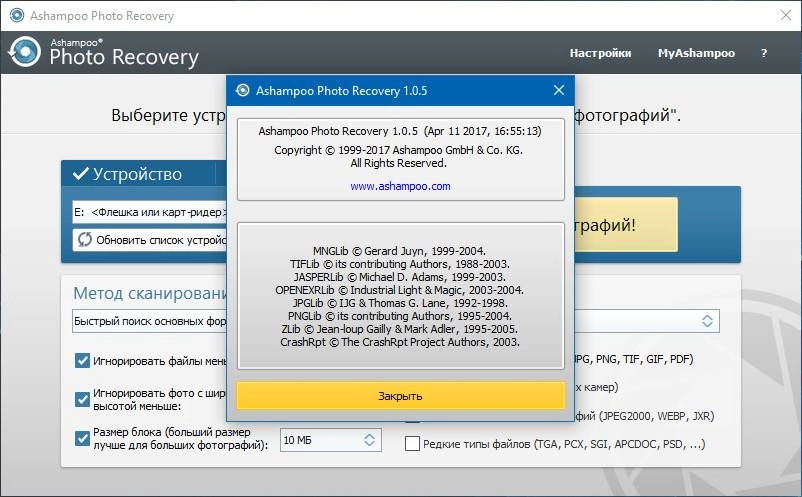The height and width of the screenshot is (497, 802).
Task: Click the Закрыть button
Action: tap(400, 395)
